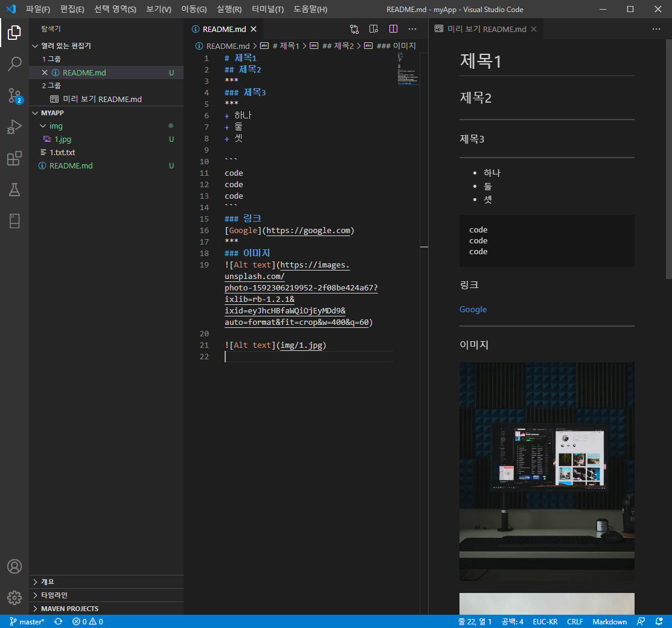Change indentation 공백: 4 setting
The image size is (672, 628).
point(513,621)
